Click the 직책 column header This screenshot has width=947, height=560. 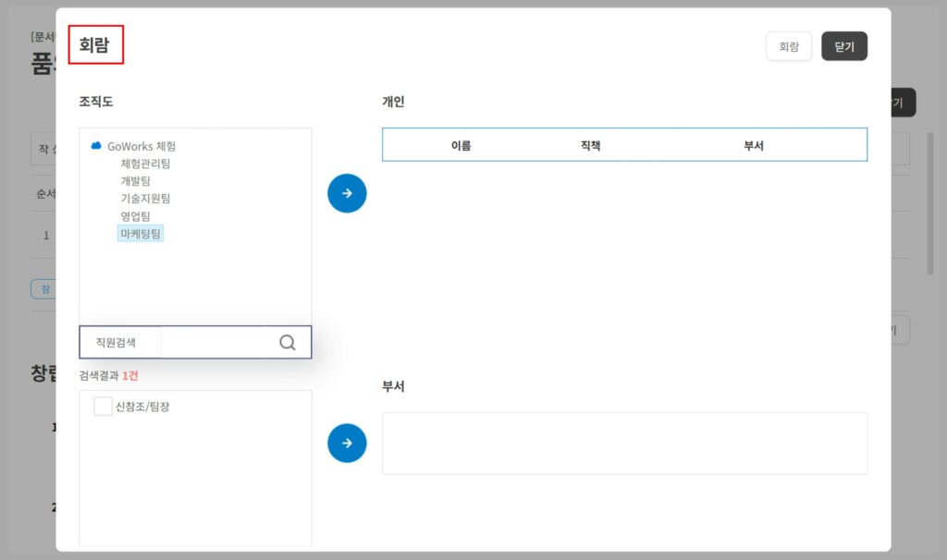590,145
